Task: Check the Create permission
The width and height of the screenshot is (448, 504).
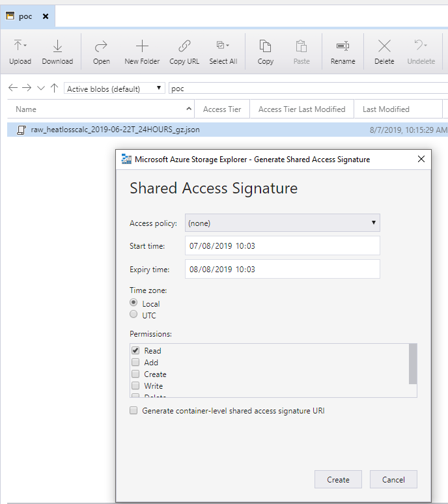Action: (x=135, y=374)
